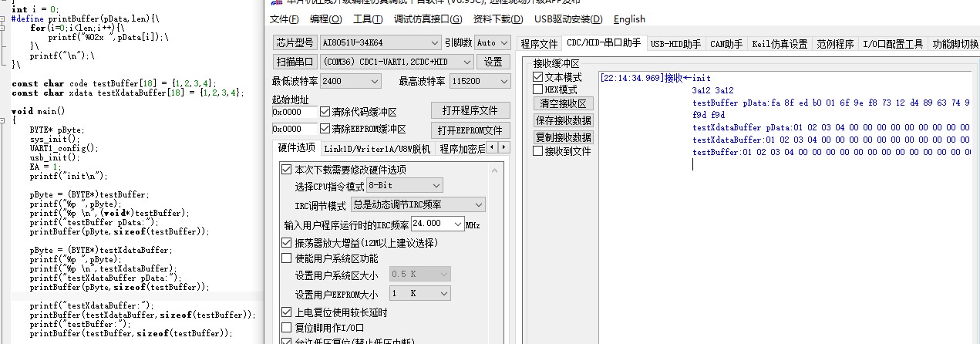Open the 工具(T) menu

[369, 19]
